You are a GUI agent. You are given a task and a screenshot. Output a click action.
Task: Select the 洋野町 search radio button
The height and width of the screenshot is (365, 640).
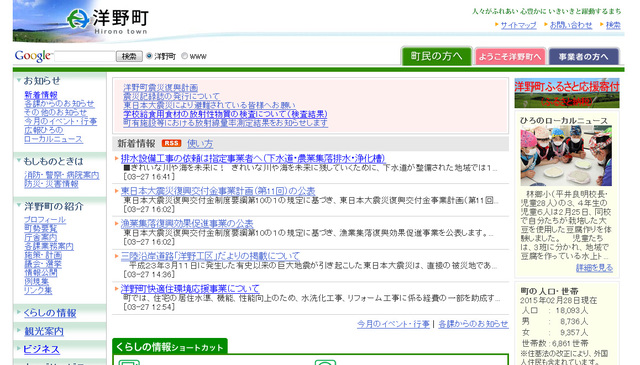[149, 56]
